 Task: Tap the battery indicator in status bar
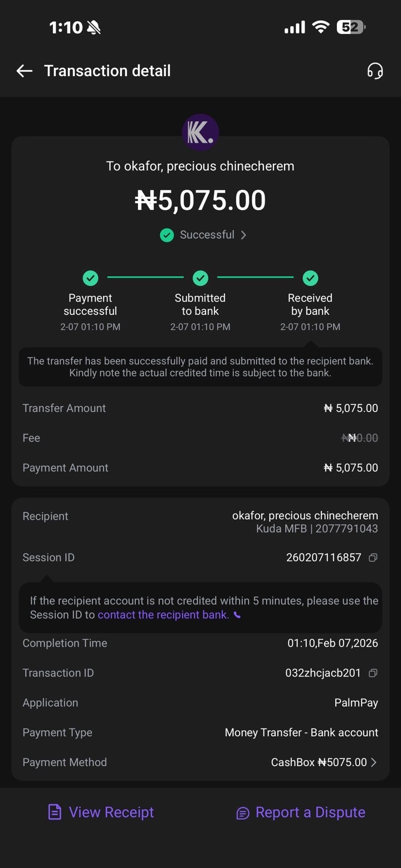(350, 27)
